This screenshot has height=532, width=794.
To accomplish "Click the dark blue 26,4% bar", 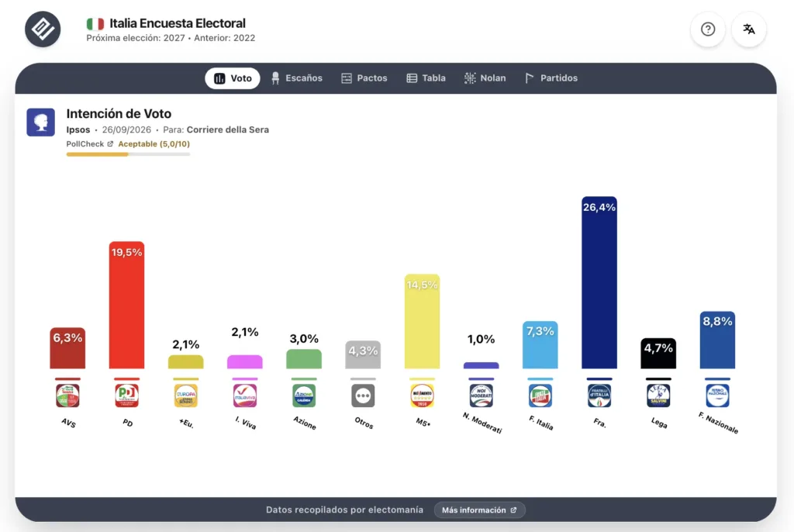I will (x=599, y=283).
